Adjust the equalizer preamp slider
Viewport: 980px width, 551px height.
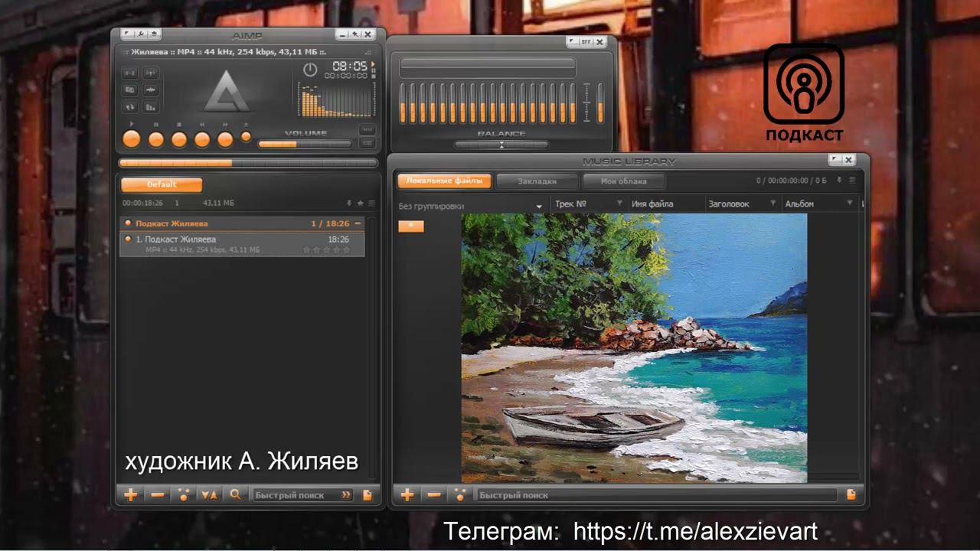[599, 103]
